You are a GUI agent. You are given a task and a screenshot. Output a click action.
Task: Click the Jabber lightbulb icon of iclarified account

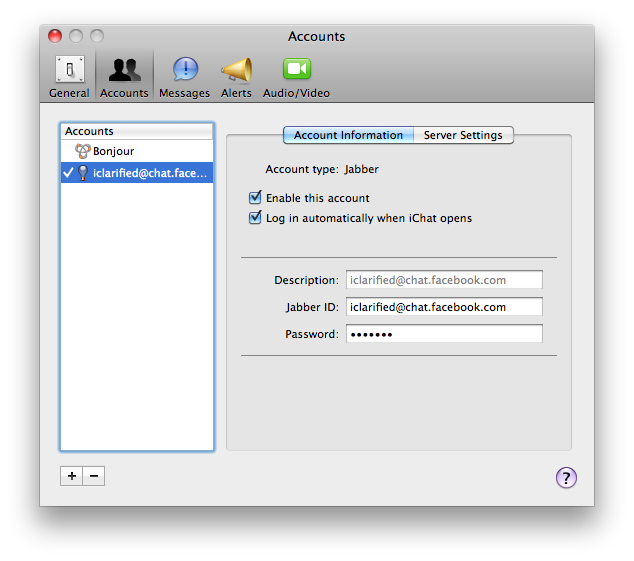tap(83, 173)
